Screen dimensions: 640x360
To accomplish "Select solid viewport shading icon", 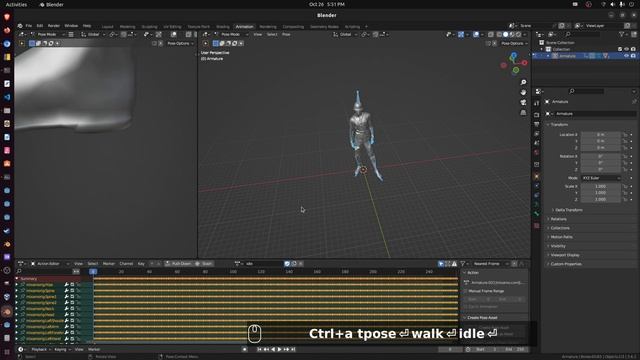I will point(506,35).
